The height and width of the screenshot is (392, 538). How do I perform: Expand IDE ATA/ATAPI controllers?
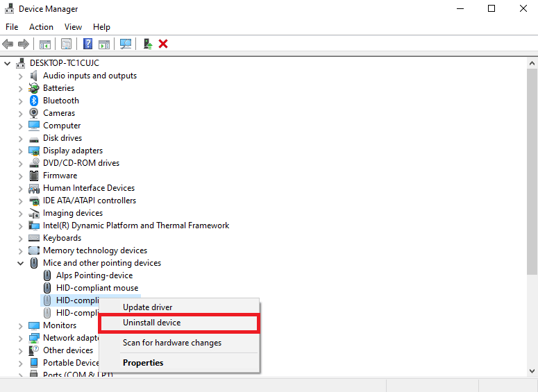(x=21, y=201)
